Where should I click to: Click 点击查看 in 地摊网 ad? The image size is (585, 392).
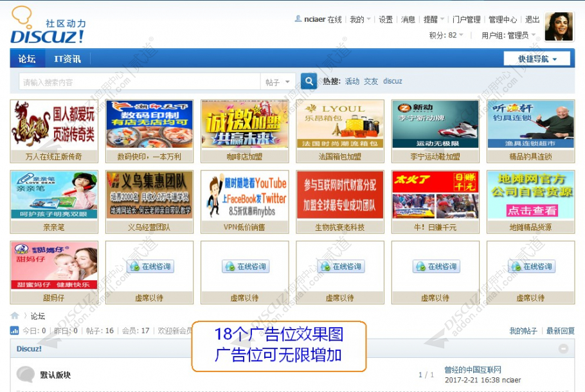click(532, 210)
